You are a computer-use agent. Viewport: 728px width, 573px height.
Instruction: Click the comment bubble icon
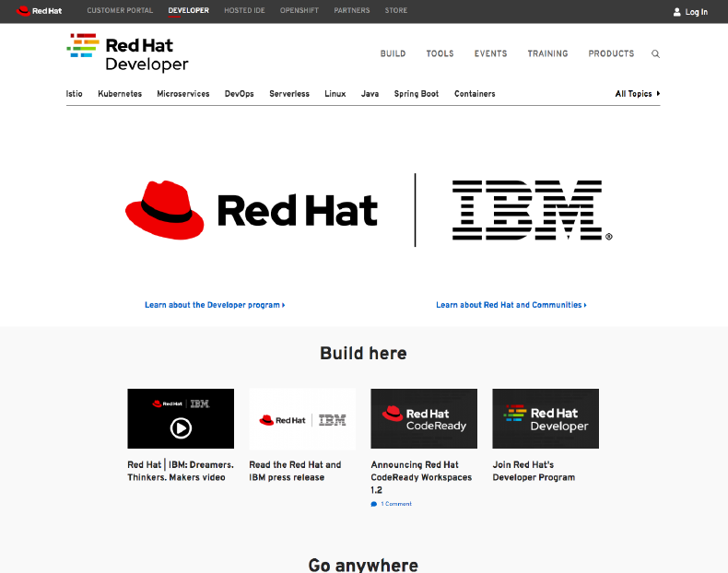click(374, 504)
